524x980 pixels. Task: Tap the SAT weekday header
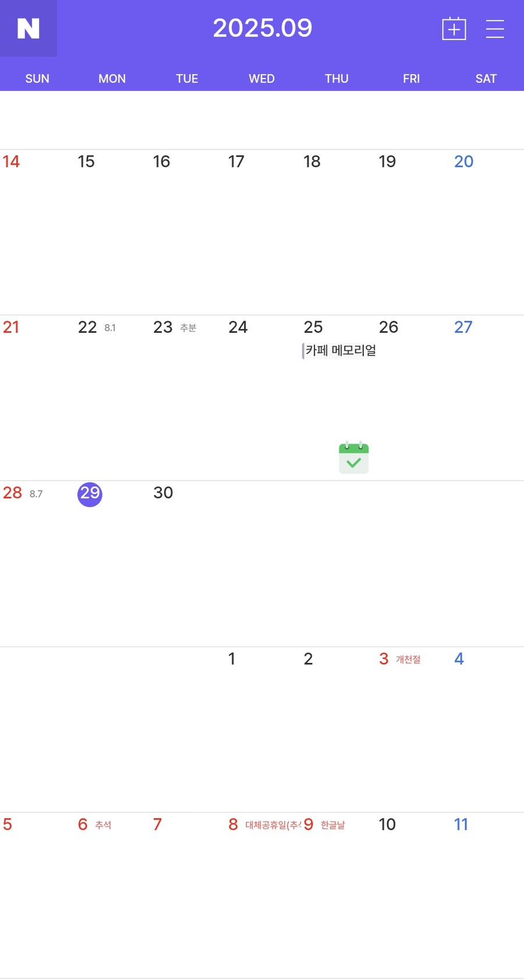[486, 79]
